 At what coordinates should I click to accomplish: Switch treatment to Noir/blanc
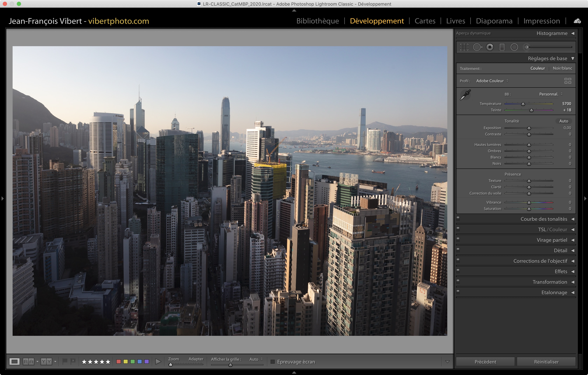tap(562, 68)
